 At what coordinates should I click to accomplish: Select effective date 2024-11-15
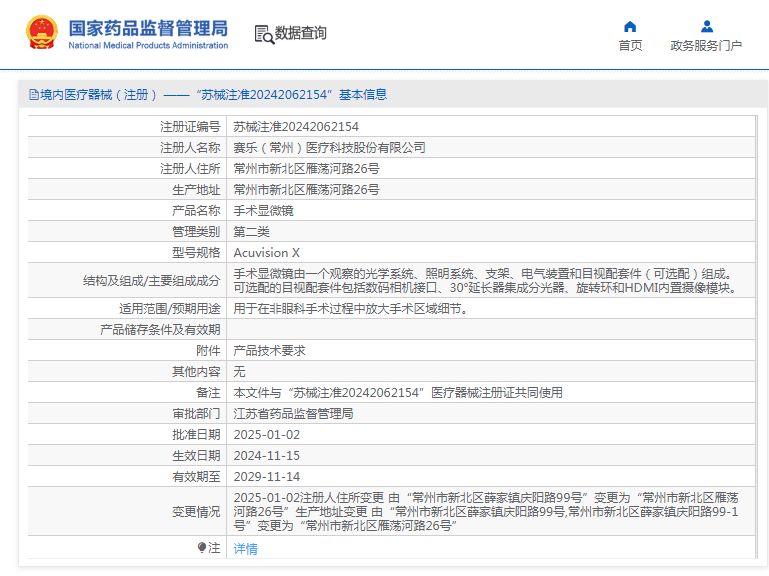[x=266, y=456]
